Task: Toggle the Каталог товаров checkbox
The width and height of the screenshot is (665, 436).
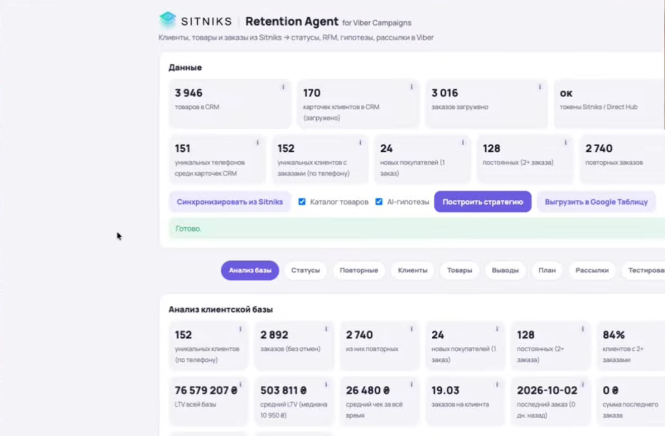Action: point(302,202)
